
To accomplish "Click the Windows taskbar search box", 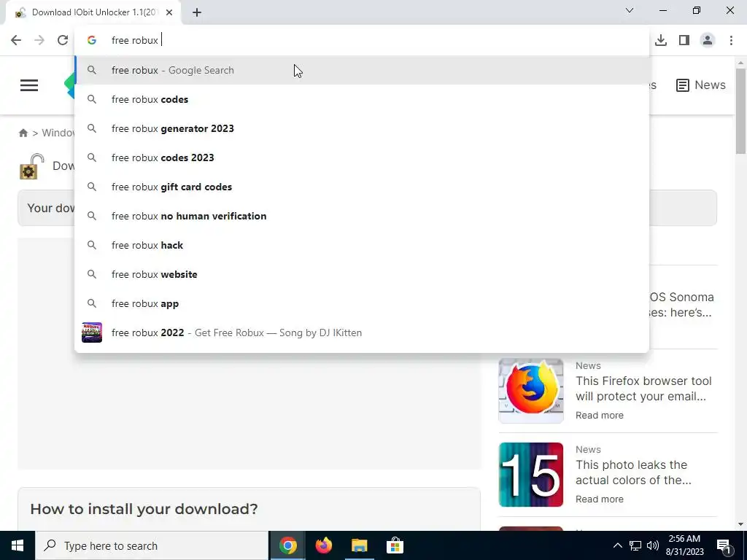I will tap(152, 545).
